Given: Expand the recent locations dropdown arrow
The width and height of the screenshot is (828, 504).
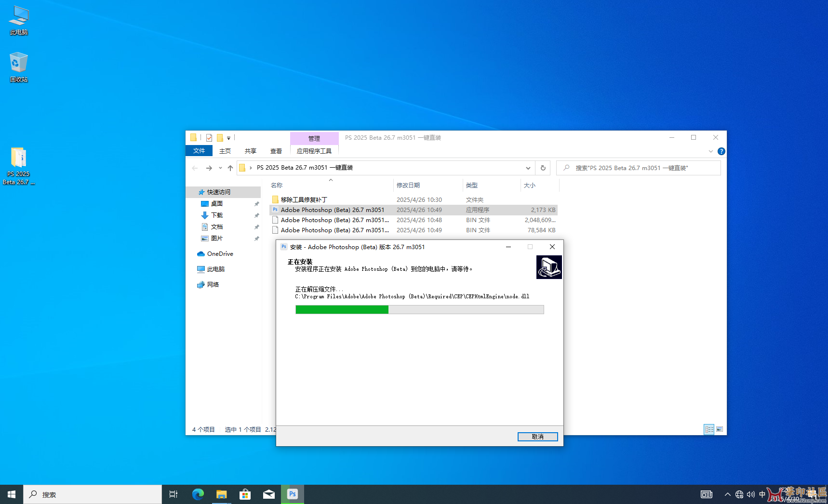Looking at the screenshot, I should 220,168.
